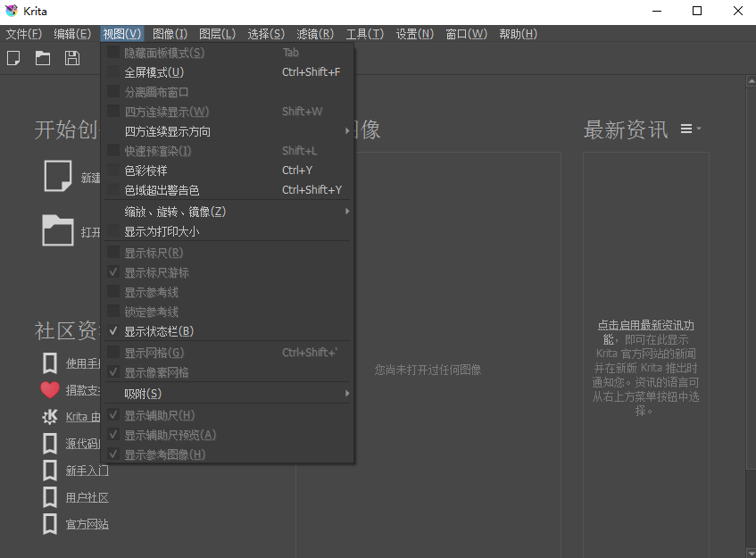This screenshot has width=756, height=558.
Task: Click the Krita 由 KDE link text
Action: [83, 417]
